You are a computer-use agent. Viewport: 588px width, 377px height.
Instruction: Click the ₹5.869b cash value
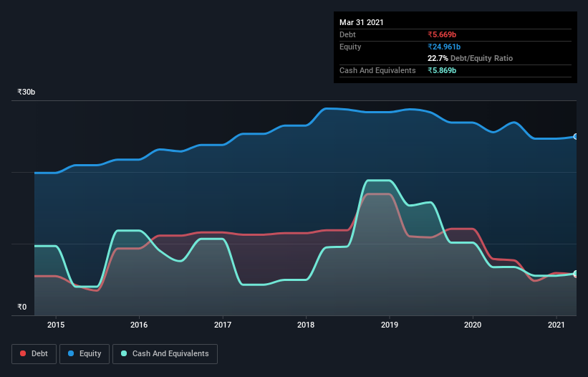(x=442, y=70)
